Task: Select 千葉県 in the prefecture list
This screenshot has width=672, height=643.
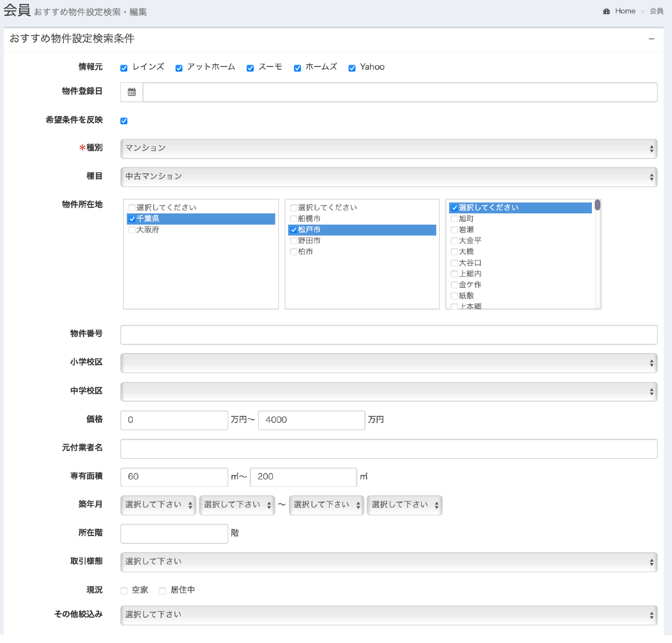Action: point(201,219)
